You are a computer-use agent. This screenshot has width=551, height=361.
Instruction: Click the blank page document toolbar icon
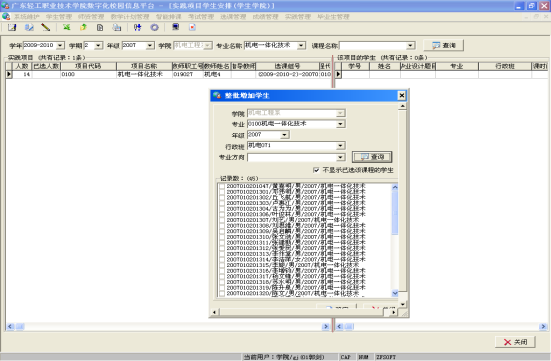[x=100, y=27]
